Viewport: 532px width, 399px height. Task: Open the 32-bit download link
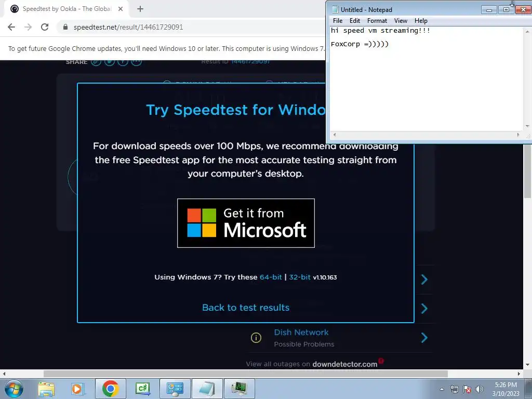(x=300, y=277)
